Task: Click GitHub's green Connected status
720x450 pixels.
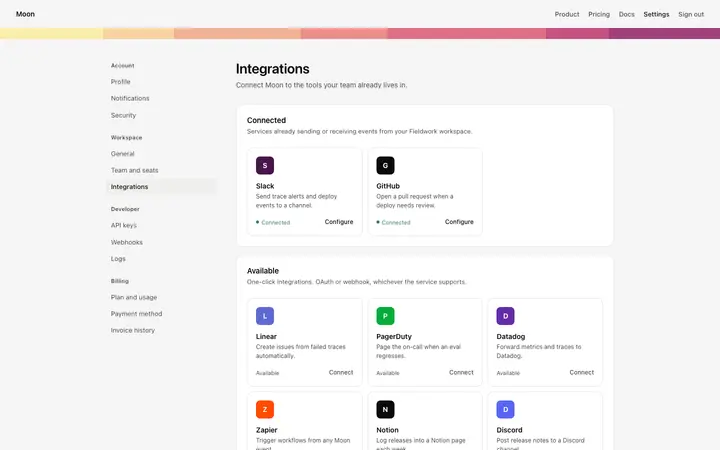Action: (x=394, y=222)
